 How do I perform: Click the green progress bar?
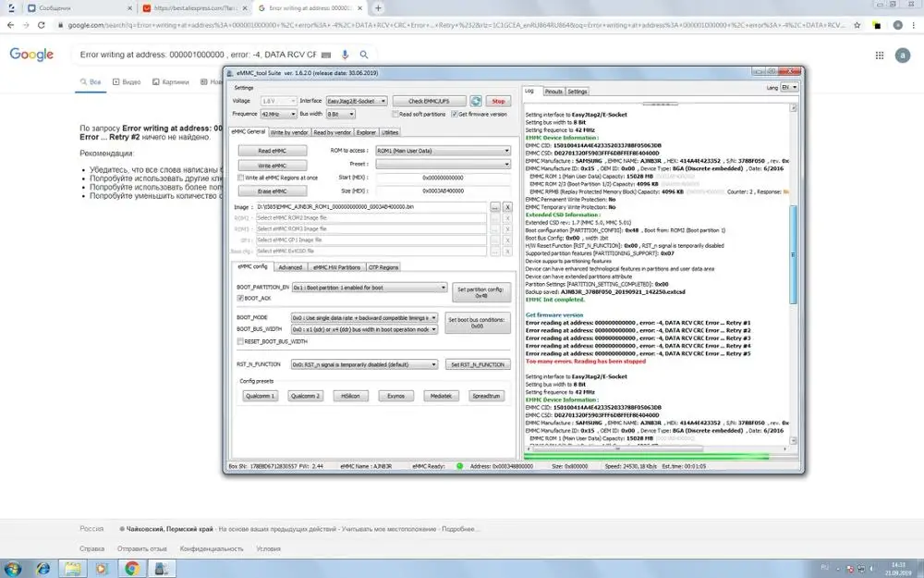[x=647, y=456]
